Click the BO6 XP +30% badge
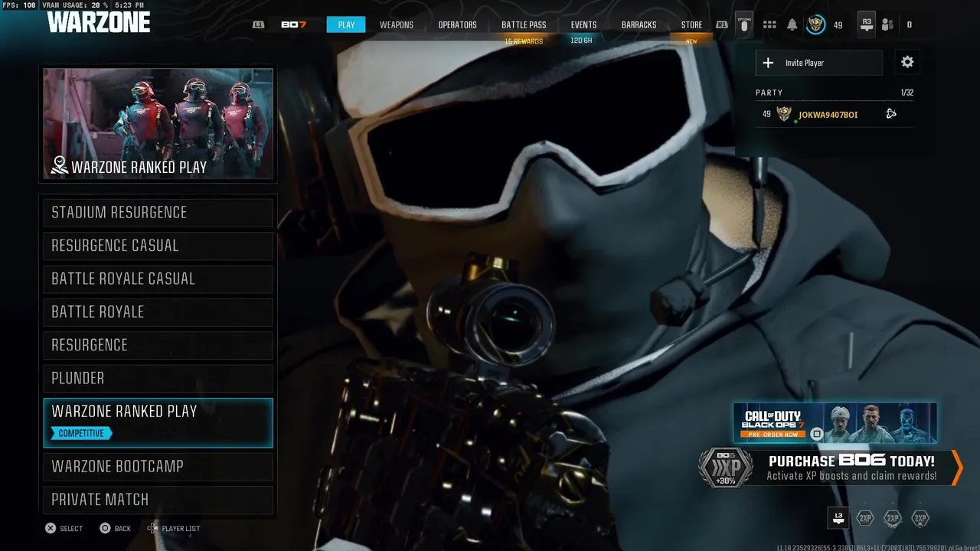The image size is (980, 551). tap(725, 468)
